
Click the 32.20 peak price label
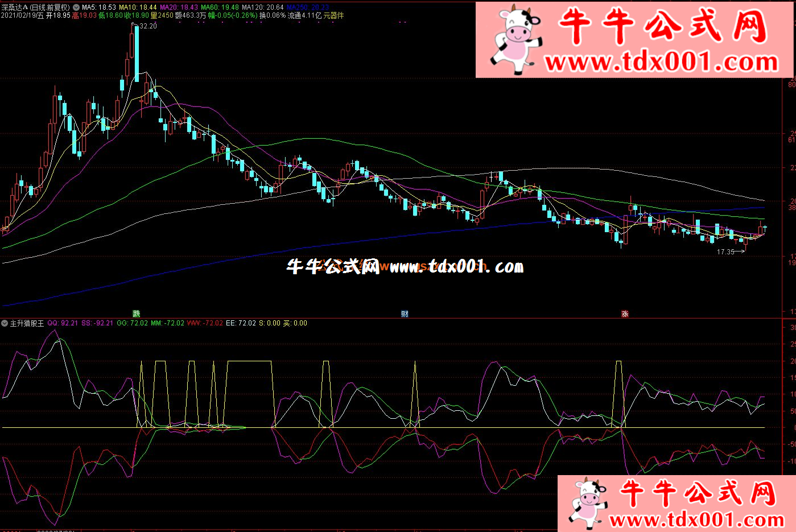[x=148, y=26]
